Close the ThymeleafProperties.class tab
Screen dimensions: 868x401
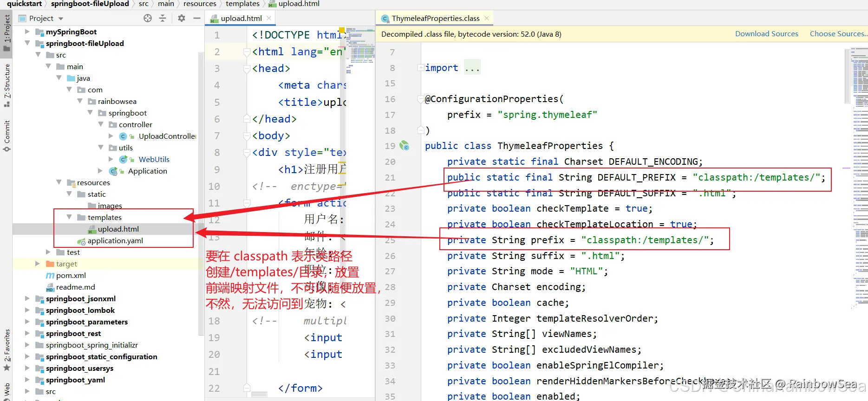pyautogui.click(x=487, y=18)
